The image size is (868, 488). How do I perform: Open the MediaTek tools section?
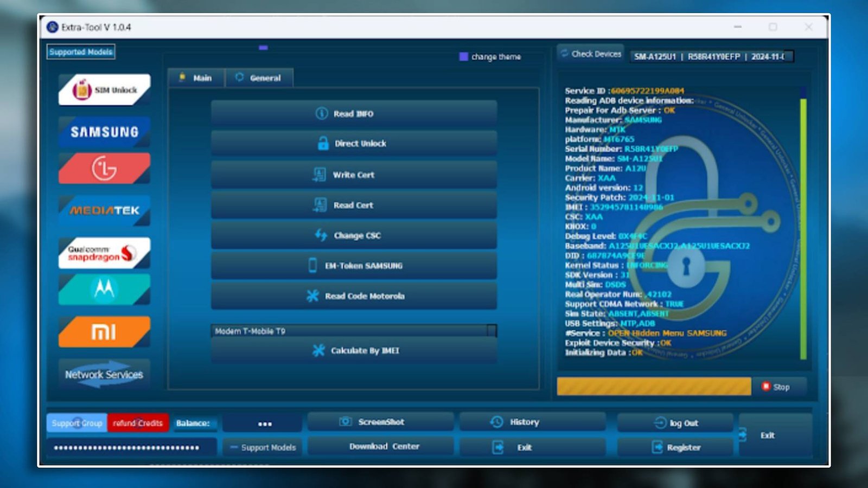click(x=104, y=210)
